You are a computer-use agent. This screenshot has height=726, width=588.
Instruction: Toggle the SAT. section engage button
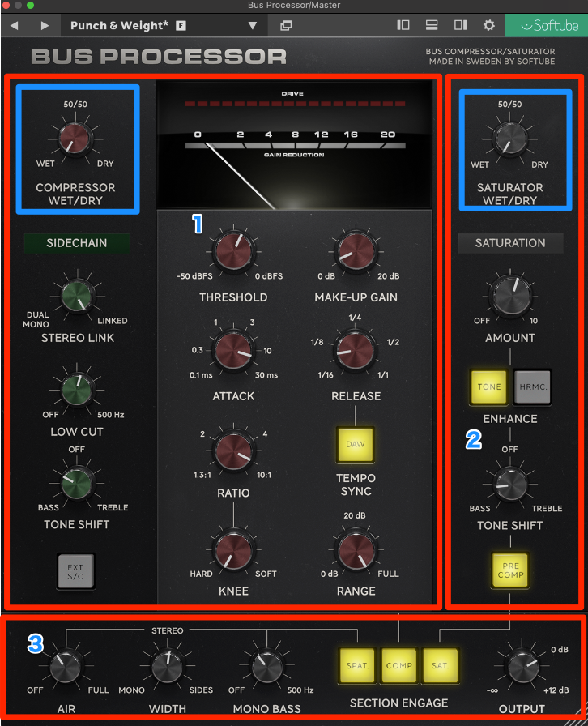[x=441, y=665]
